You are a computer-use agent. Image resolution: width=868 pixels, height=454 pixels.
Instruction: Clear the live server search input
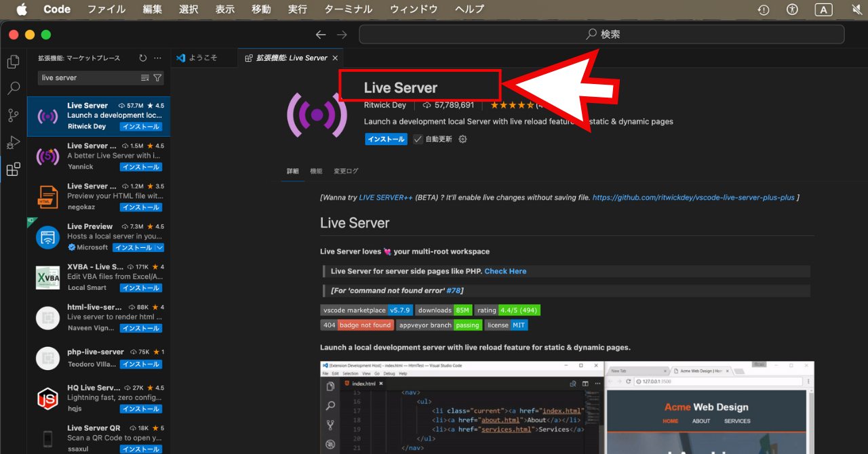[x=145, y=78]
